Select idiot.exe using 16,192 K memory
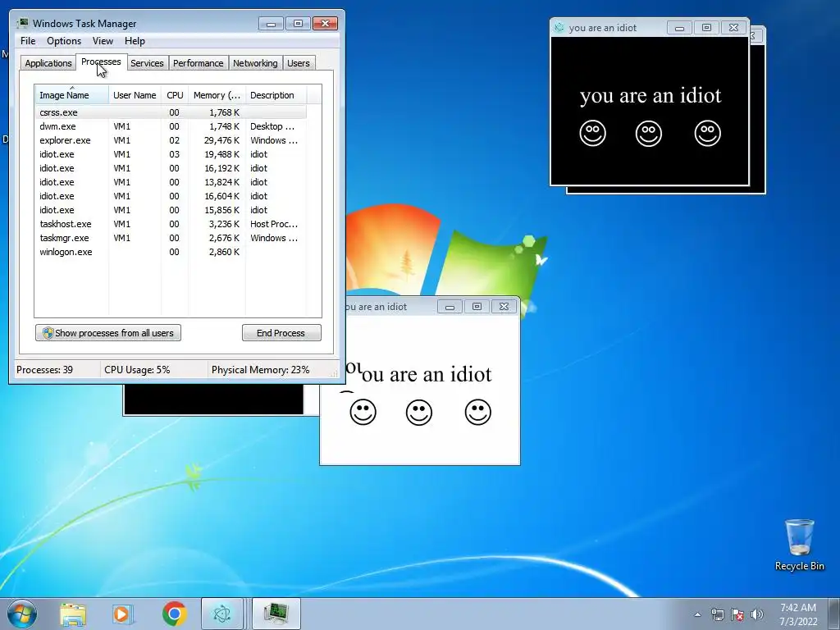 click(x=171, y=168)
